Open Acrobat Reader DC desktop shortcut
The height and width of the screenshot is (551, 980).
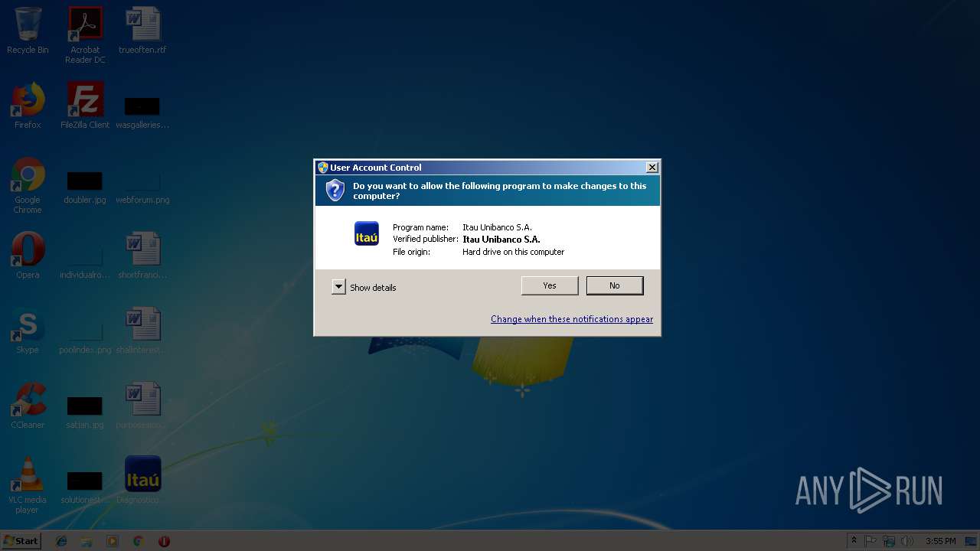coord(85,35)
